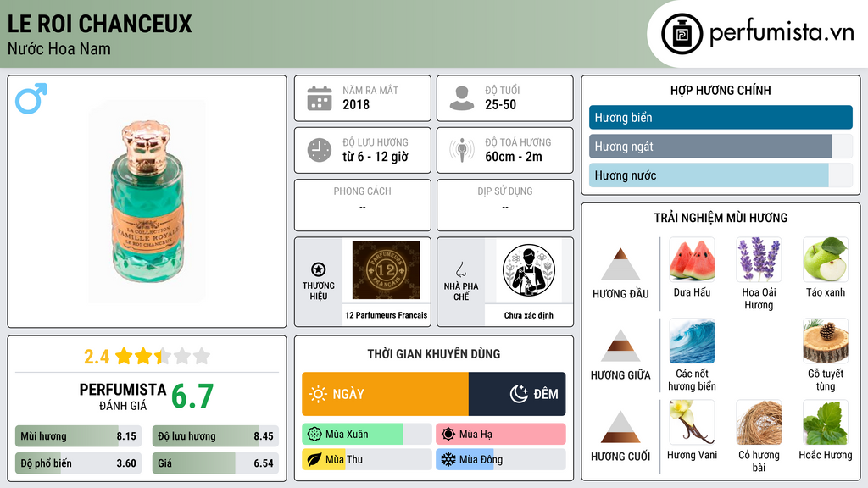868x488 pixels.
Task: Select the Gỗ tuyết tùng cedar image
Action: click(826, 341)
